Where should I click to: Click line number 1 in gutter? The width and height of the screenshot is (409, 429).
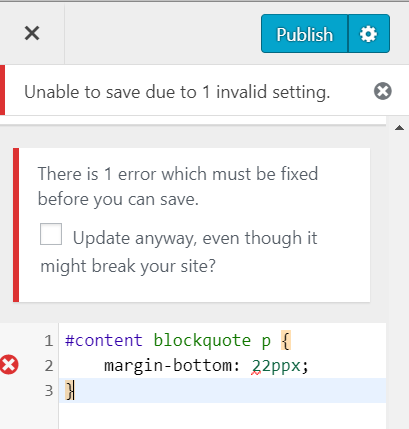[x=49, y=341]
